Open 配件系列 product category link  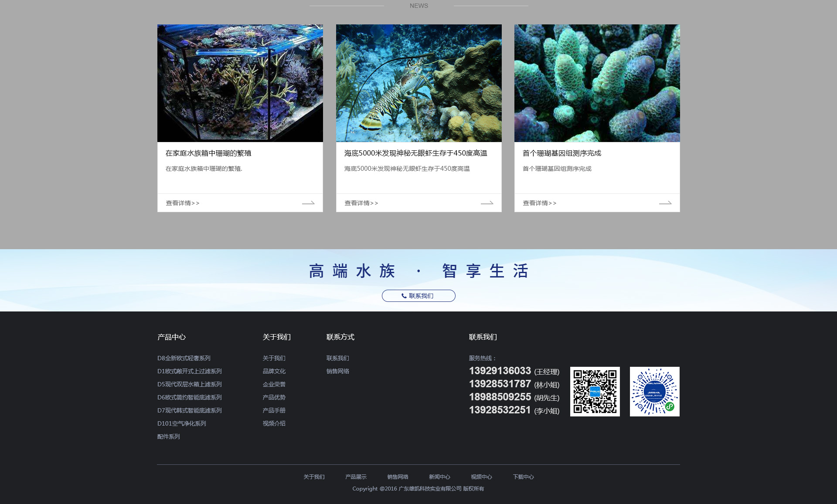[x=168, y=436]
